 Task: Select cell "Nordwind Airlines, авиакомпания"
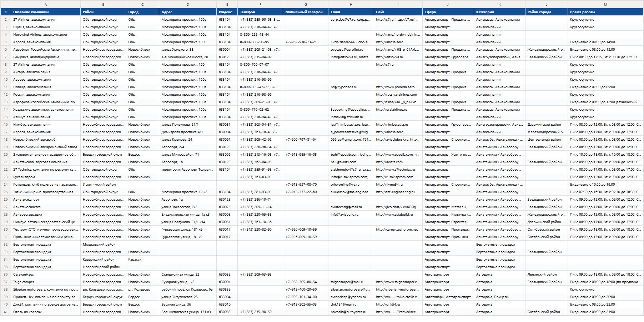(46, 35)
